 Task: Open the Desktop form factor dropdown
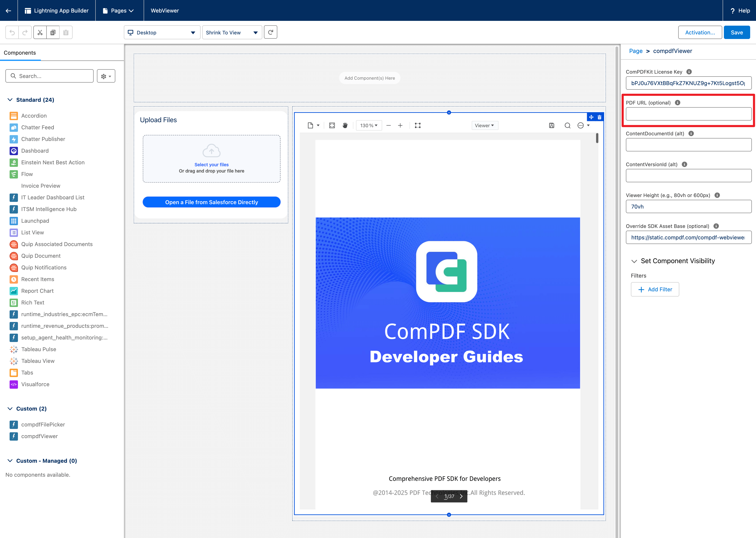point(162,33)
